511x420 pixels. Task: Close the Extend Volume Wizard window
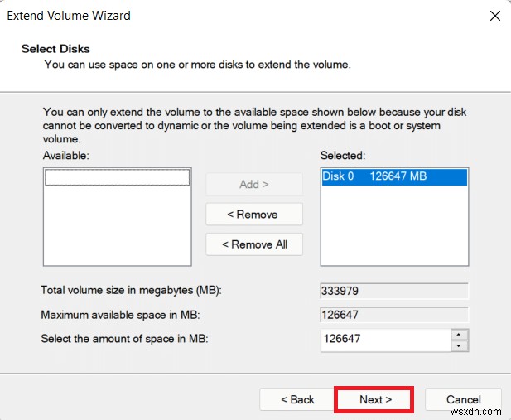(x=494, y=16)
